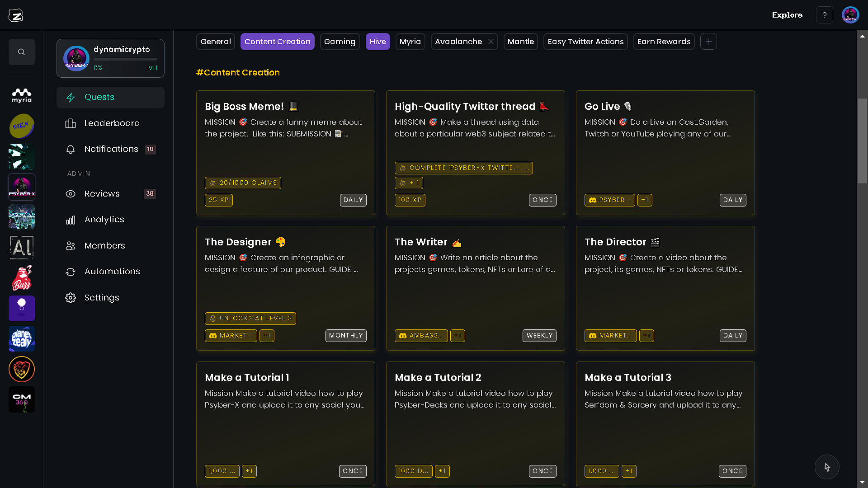
Task: Open the Planet Zealy community icon
Action: [22, 339]
